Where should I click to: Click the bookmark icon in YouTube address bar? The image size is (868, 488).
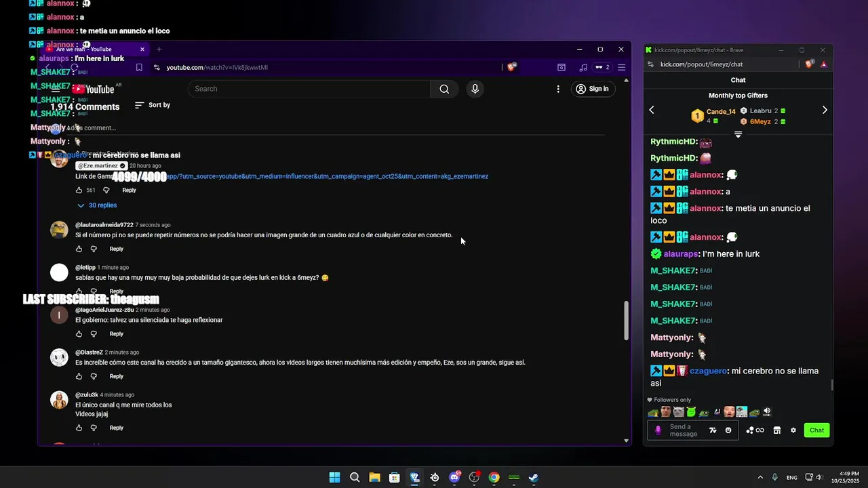(139, 67)
